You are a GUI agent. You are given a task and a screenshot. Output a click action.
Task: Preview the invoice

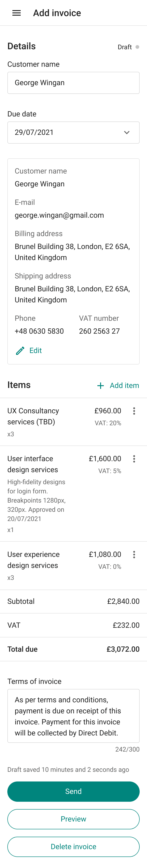coord(73,819)
